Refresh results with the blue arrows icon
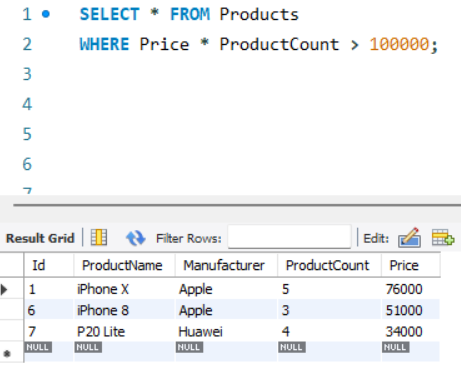 click(135, 238)
